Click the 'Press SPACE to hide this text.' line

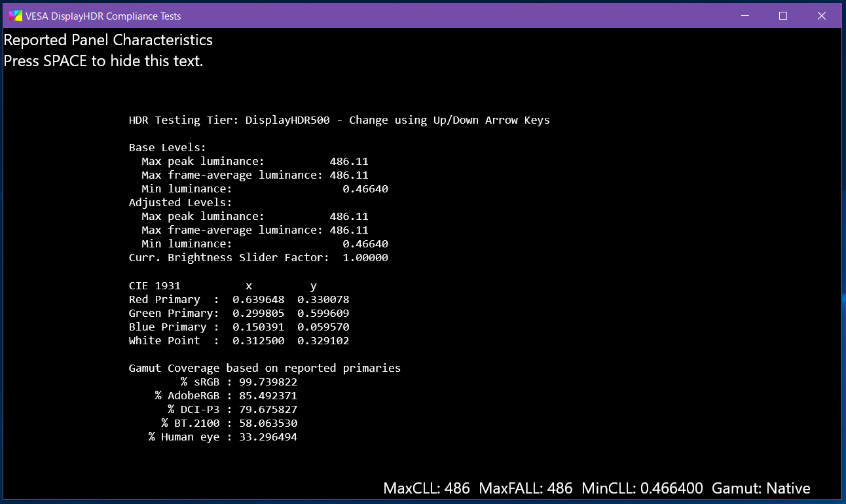tap(103, 61)
